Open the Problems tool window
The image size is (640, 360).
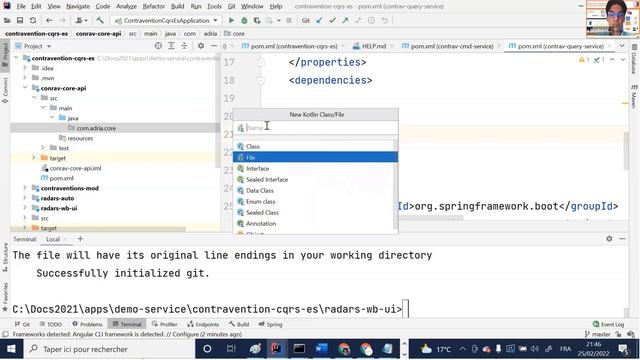click(87, 324)
